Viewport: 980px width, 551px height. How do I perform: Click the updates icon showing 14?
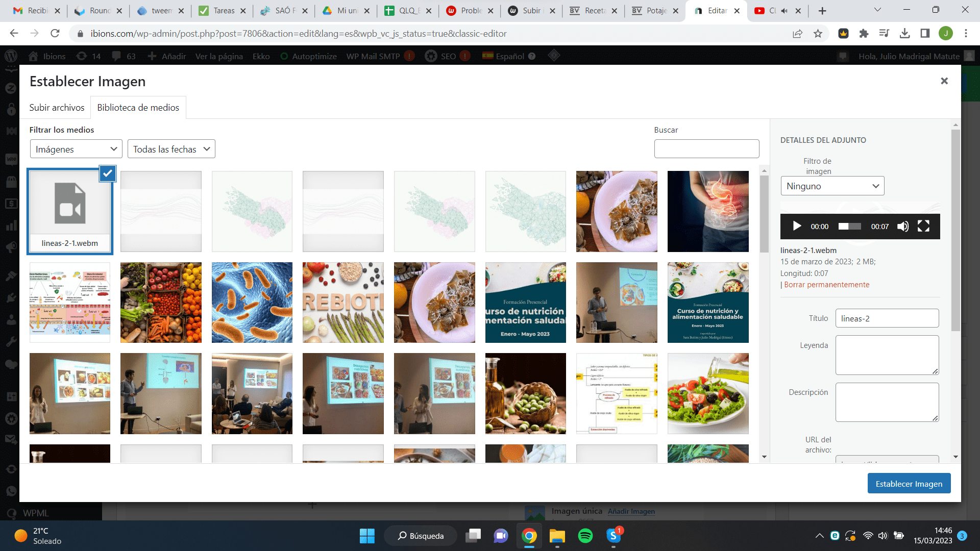(88, 56)
